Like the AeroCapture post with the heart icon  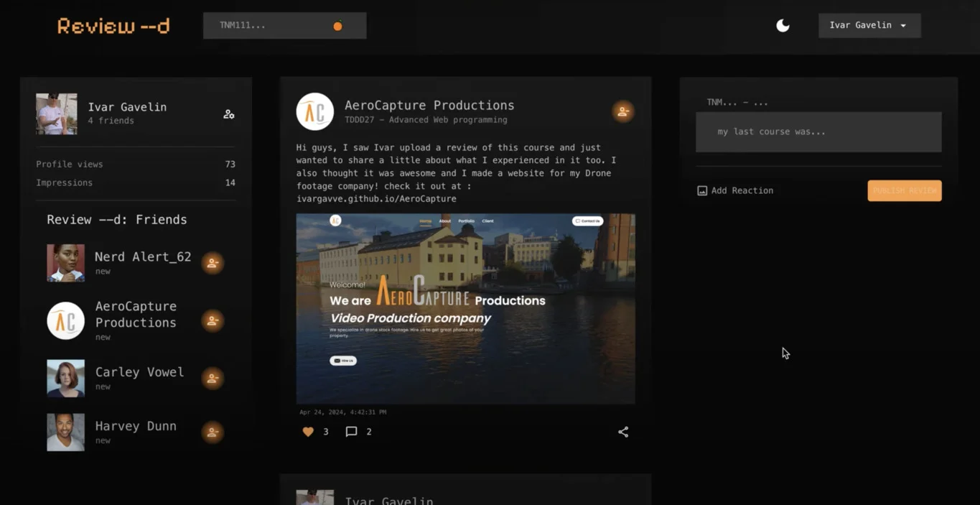tap(308, 431)
